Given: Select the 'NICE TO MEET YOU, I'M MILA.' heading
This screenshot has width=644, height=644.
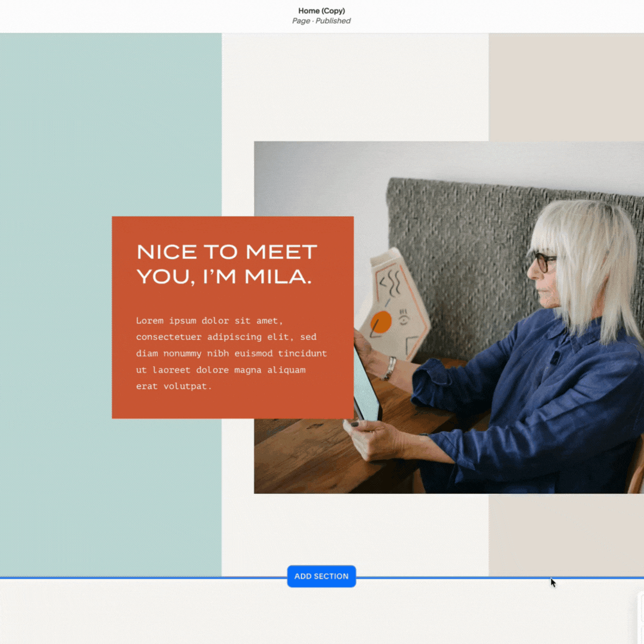Looking at the screenshot, I should tap(227, 264).
